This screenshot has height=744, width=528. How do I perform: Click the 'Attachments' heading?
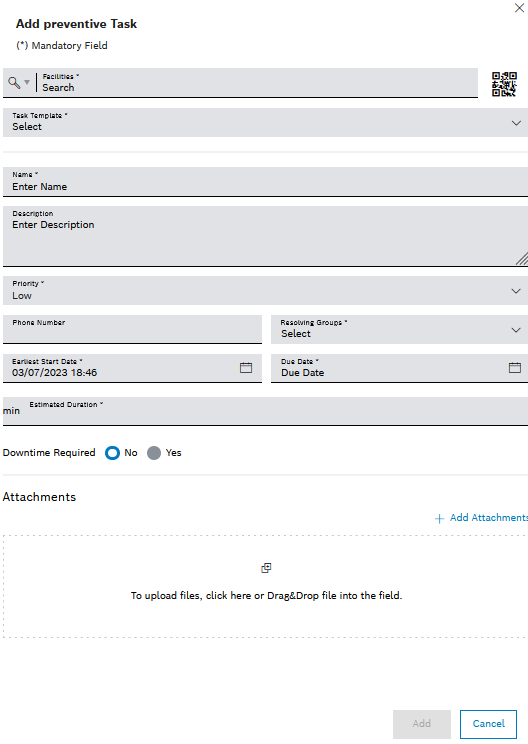click(39, 497)
